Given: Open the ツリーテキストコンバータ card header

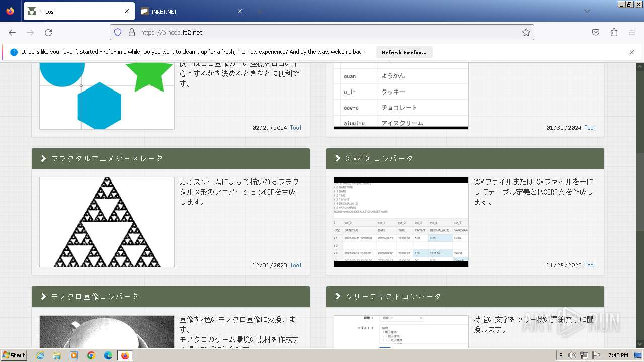Looking at the screenshot, I should (x=465, y=296).
